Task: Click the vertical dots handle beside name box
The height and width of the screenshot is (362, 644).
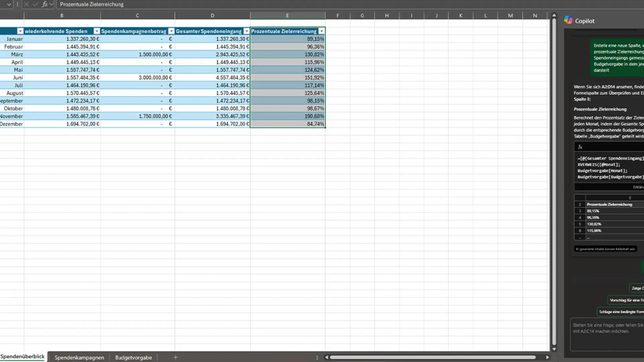Action: (x=17, y=4)
